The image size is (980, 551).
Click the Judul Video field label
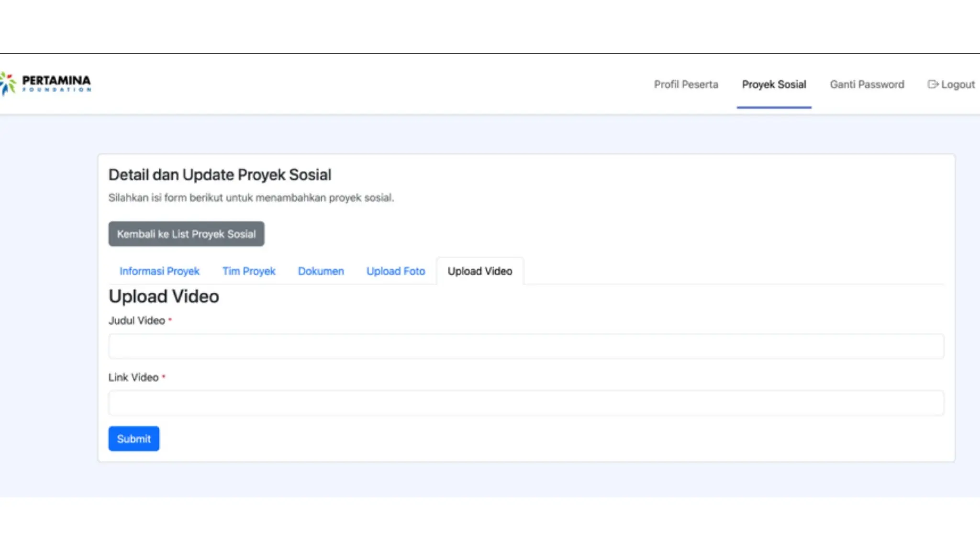click(136, 320)
